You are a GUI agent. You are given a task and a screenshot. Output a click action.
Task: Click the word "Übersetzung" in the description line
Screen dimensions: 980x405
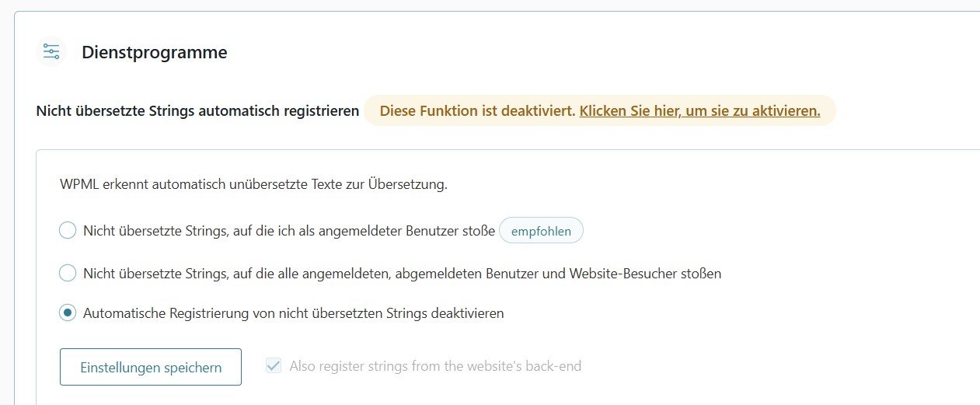point(410,185)
